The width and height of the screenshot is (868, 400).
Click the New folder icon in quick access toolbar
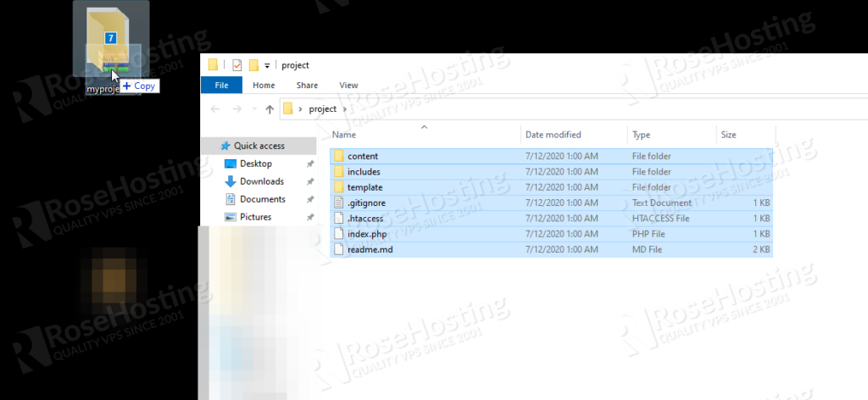click(253, 65)
